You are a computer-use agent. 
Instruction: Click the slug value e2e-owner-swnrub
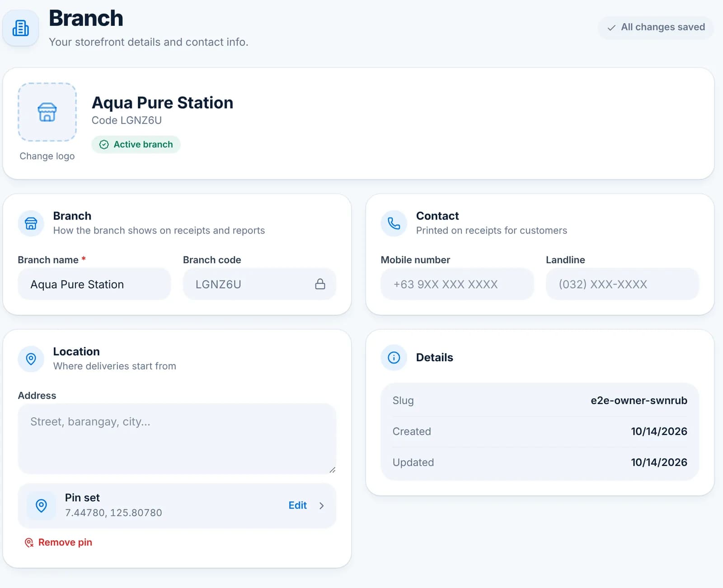[x=639, y=401]
